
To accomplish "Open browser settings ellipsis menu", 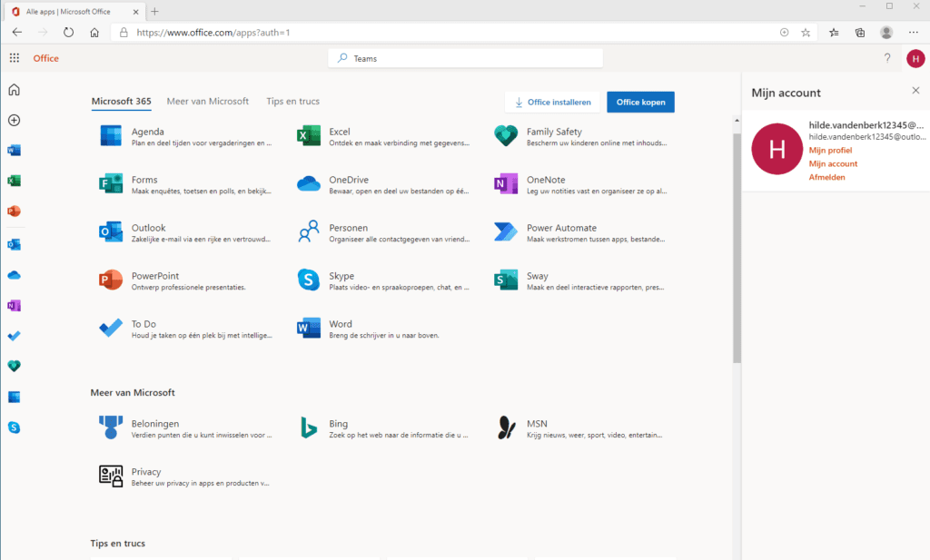I will click(914, 33).
